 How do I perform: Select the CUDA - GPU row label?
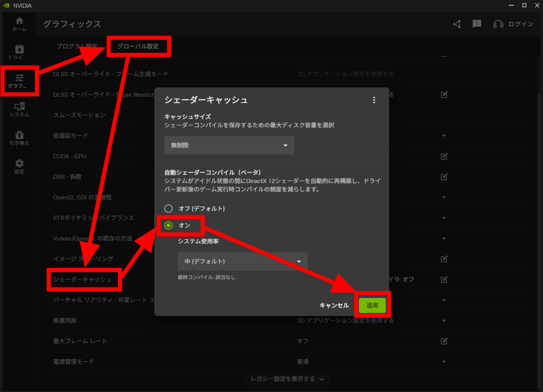pos(70,156)
